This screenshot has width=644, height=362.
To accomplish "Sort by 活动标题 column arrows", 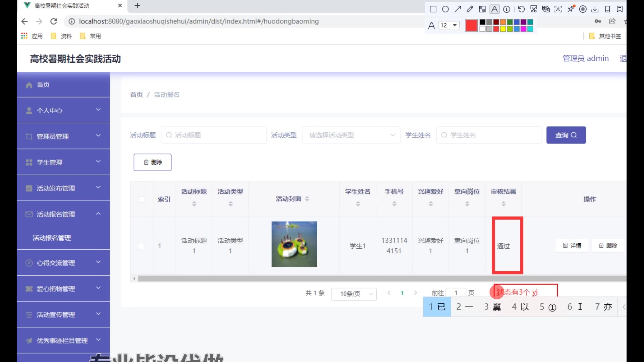I will click(194, 204).
